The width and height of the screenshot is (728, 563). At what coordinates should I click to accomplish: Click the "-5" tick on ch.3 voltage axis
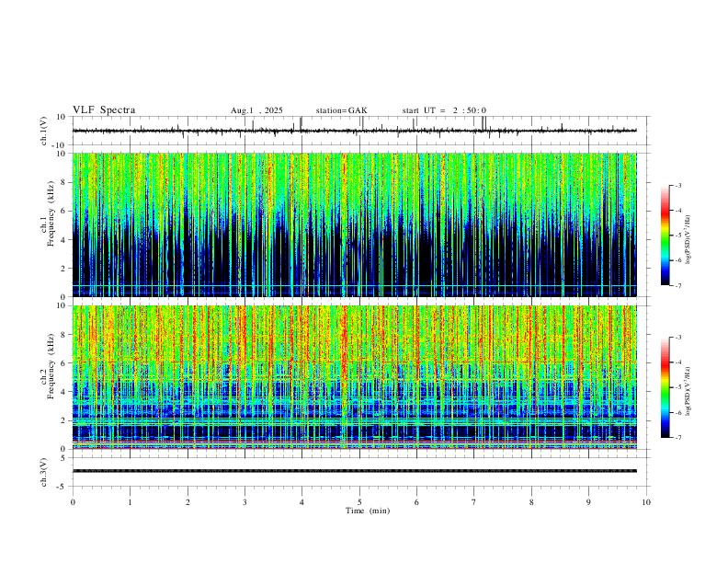[x=63, y=487]
